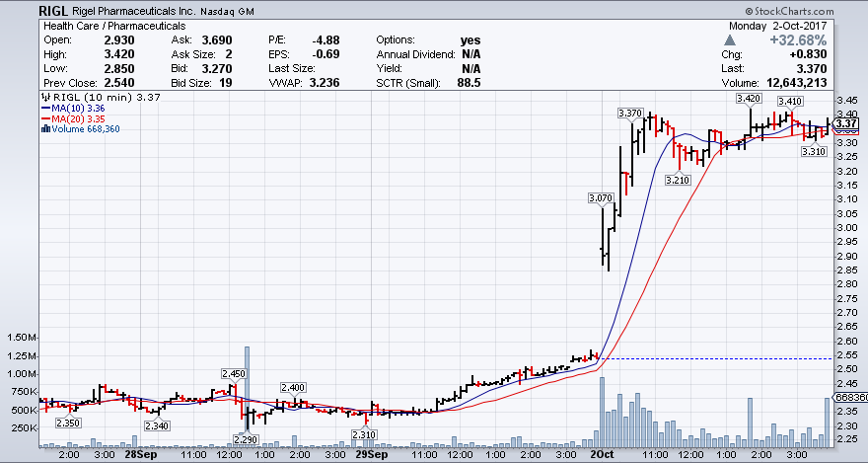The height and width of the screenshot is (463, 868).
Task: Select the 3.420 high price label
Action: 748,99
